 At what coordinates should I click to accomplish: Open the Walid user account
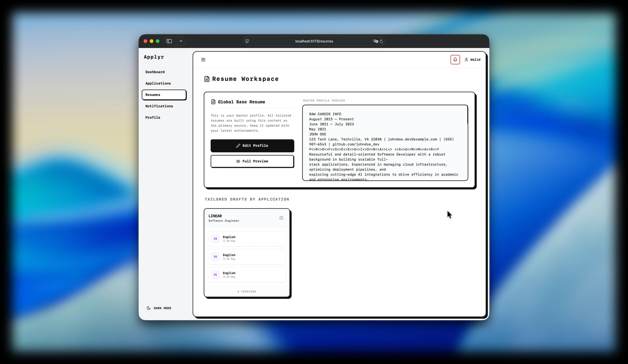tap(472, 60)
